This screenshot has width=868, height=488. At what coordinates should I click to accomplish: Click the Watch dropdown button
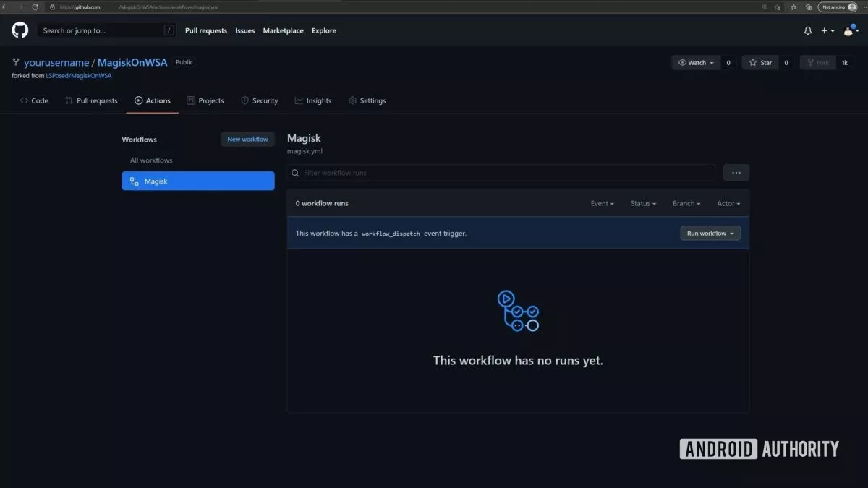[696, 63]
